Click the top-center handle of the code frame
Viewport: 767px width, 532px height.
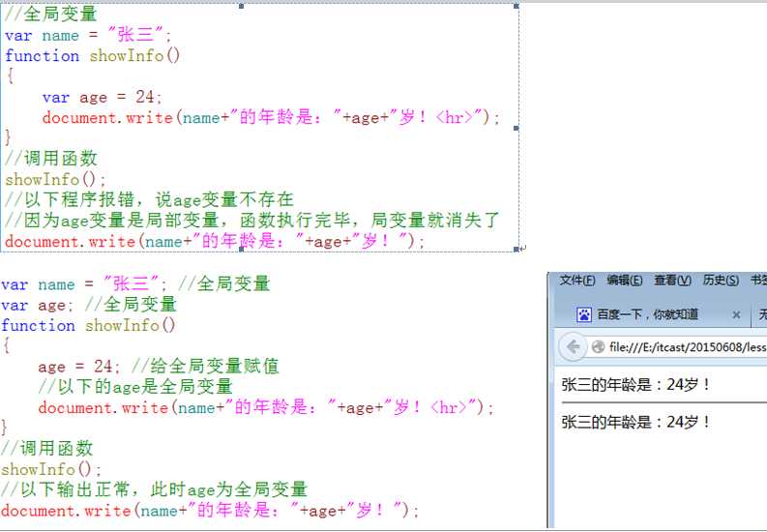241,6
